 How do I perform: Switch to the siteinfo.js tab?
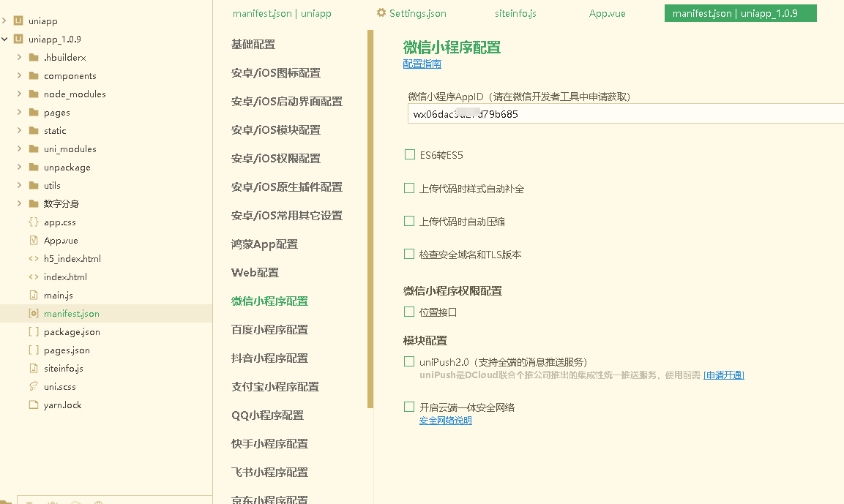[x=515, y=13]
